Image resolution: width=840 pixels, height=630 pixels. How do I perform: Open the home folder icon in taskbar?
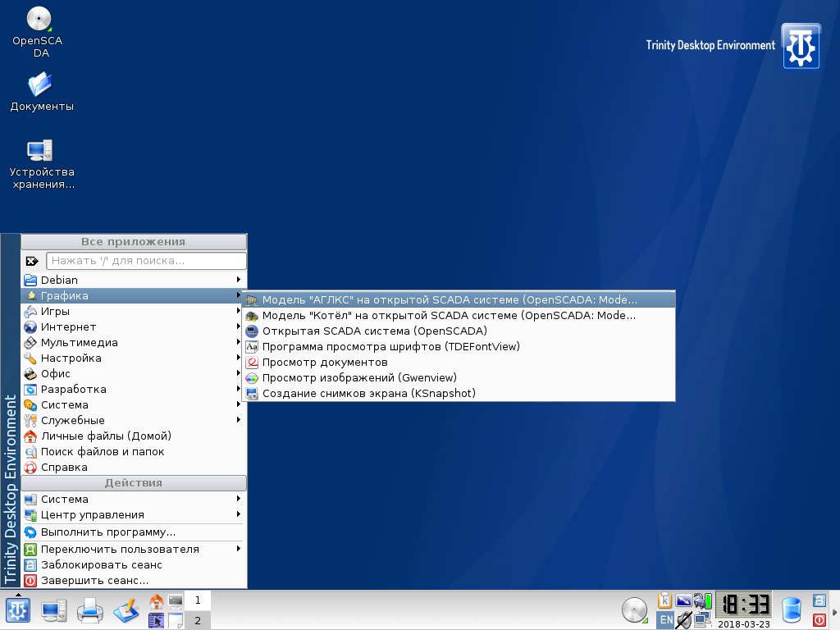[x=156, y=601]
